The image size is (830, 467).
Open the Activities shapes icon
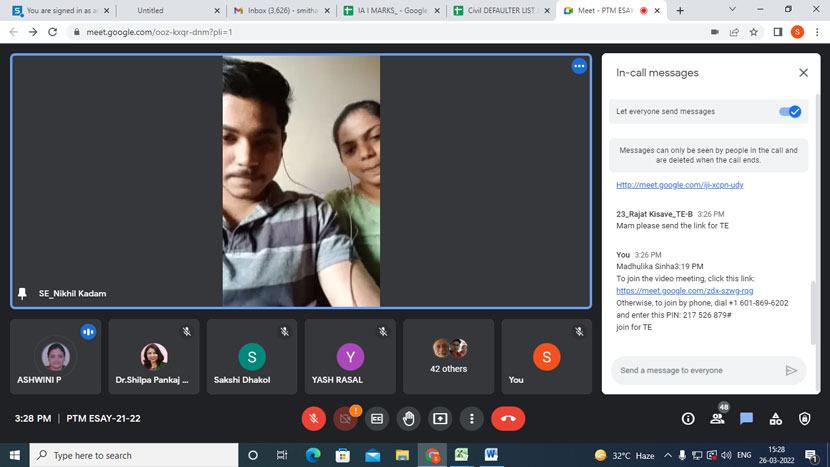[x=776, y=419]
